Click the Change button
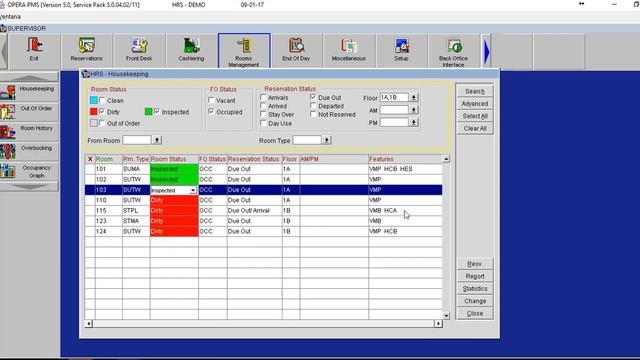This screenshot has width=640, height=360. point(475,301)
